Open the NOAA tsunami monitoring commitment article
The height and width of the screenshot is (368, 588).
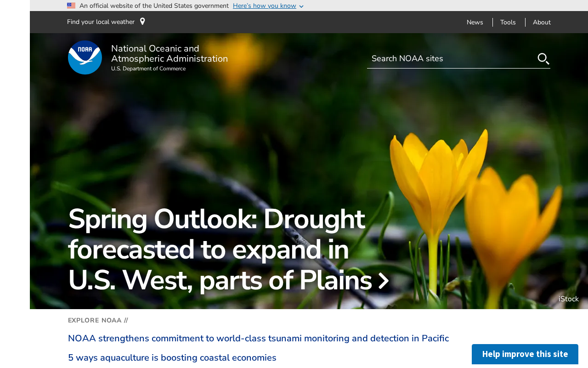click(258, 339)
